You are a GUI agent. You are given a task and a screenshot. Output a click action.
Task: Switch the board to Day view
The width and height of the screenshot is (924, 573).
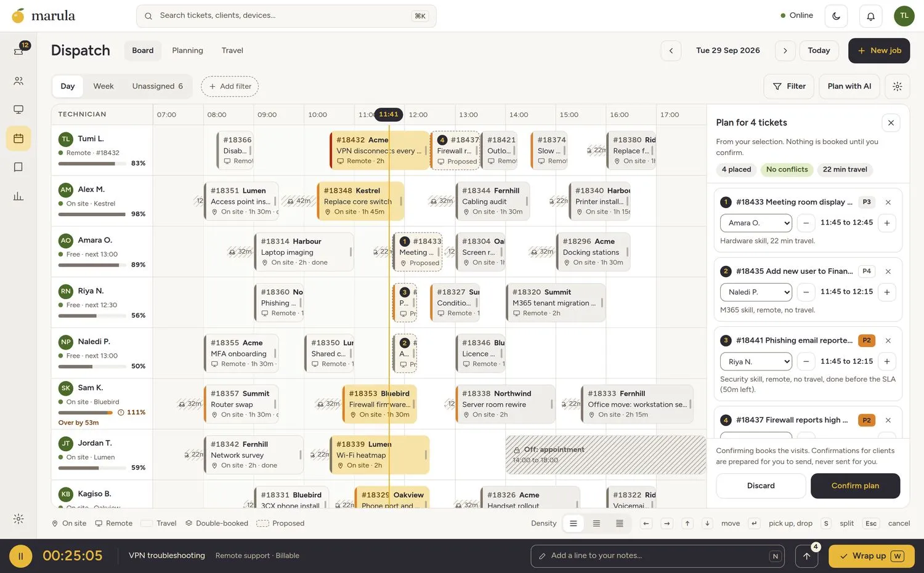(68, 86)
